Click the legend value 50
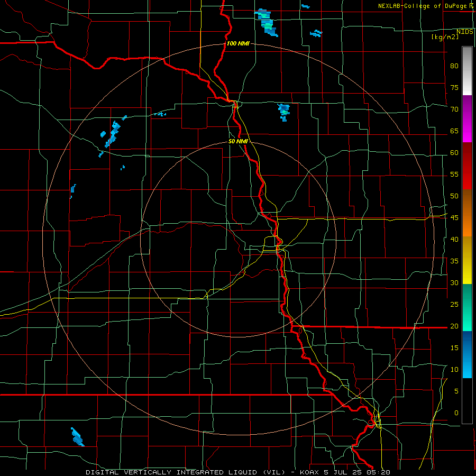The image size is (476, 476). 454,196
